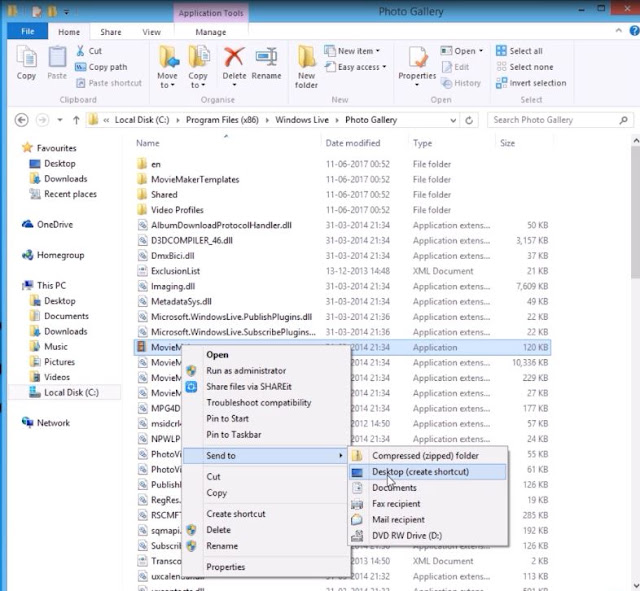
Task: Click the Search Photo Gallery field
Action: pos(560,120)
